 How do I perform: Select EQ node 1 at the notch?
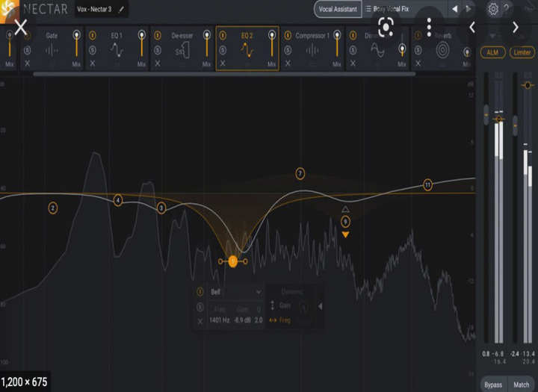pos(232,261)
